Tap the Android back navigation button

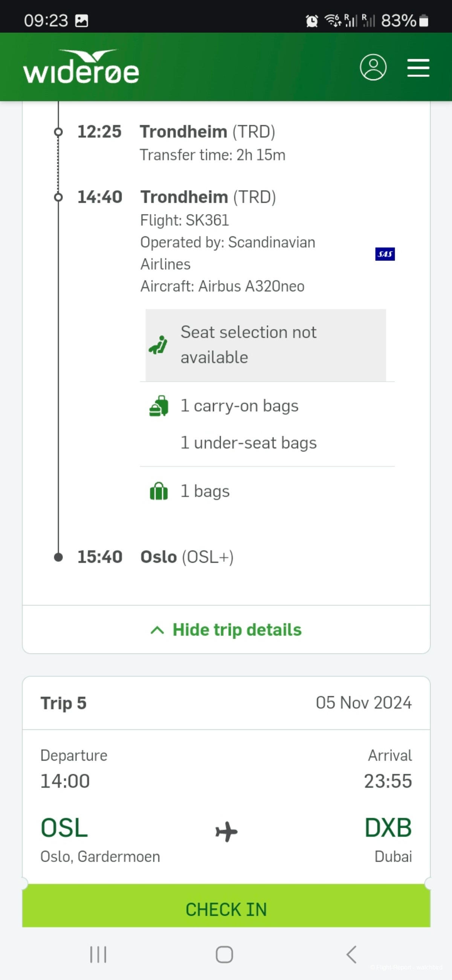352,954
